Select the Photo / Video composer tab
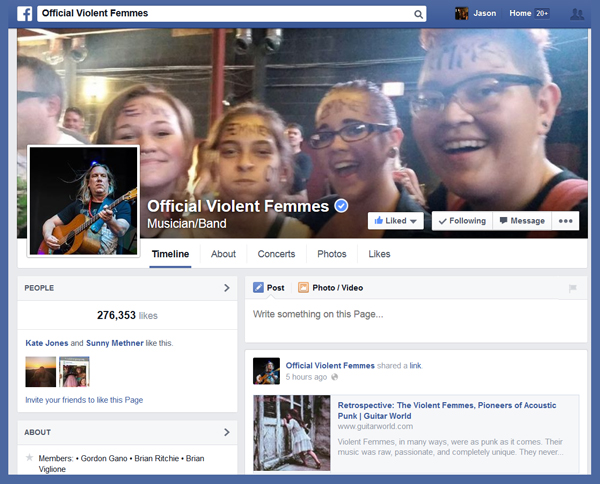The height and width of the screenshot is (484, 600). click(x=331, y=288)
